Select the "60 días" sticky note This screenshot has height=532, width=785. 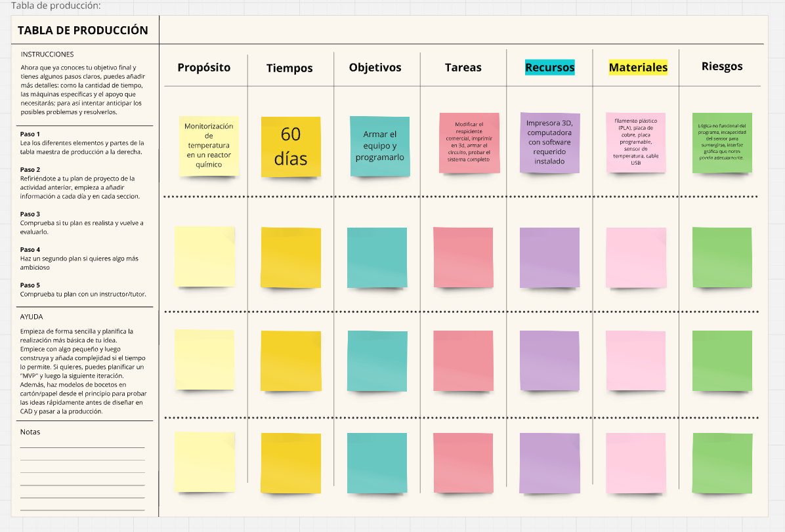(x=291, y=146)
